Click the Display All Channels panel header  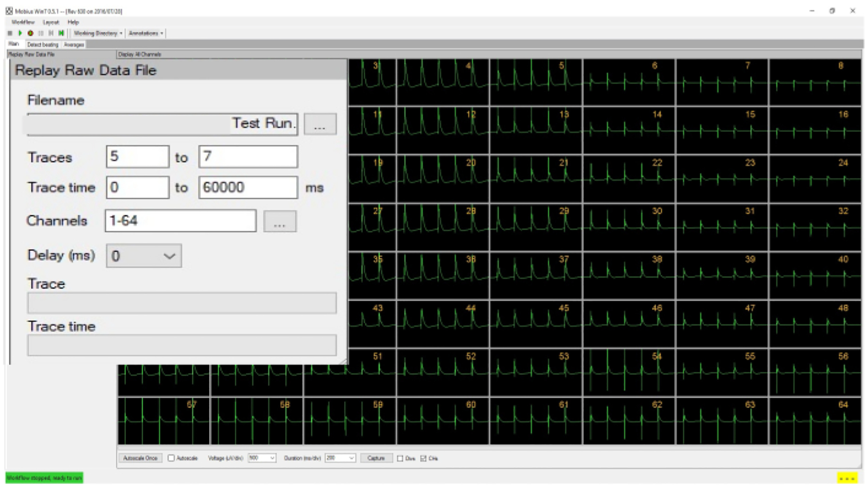pos(488,54)
